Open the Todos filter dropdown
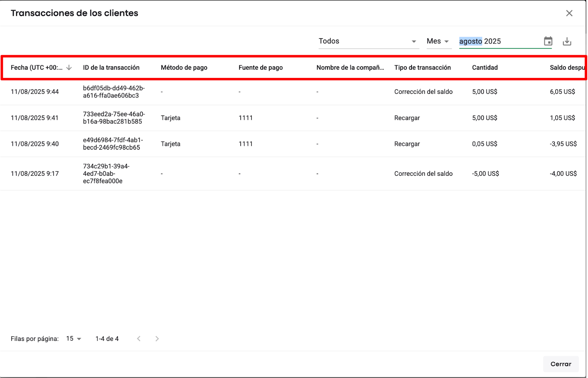The width and height of the screenshot is (588, 378). pos(368,41)
